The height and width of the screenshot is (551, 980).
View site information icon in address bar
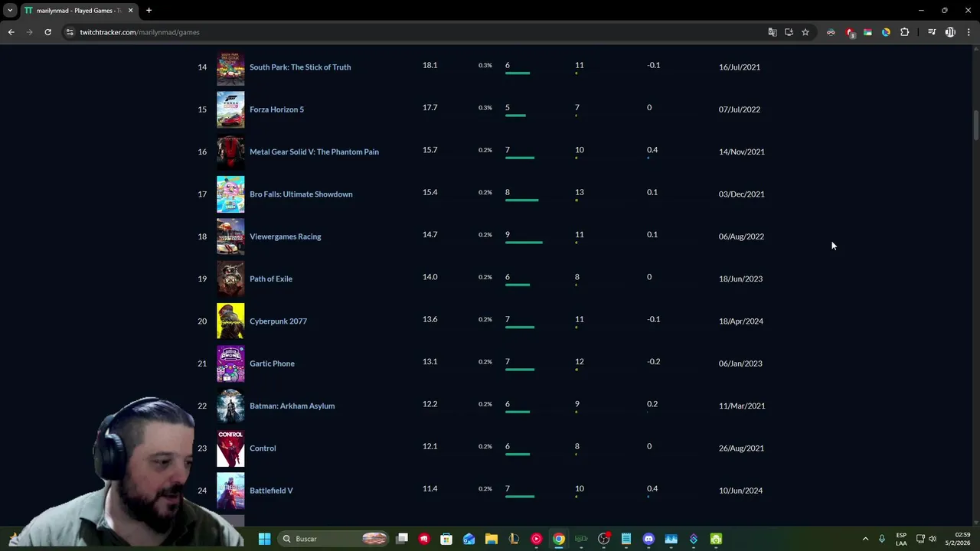[70, 32]
